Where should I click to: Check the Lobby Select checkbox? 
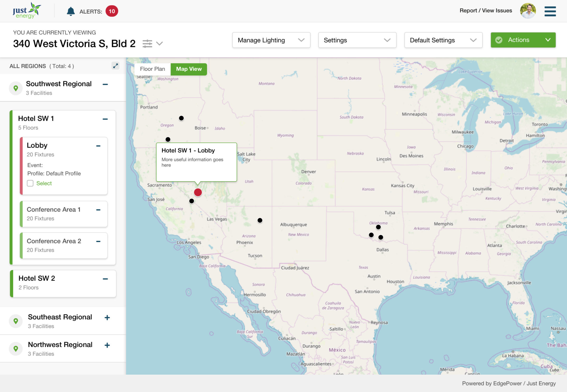(30, 183)
